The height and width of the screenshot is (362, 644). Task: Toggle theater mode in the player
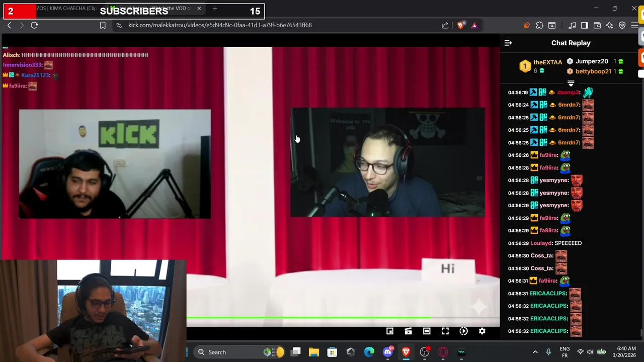click(x=427, y=331)
